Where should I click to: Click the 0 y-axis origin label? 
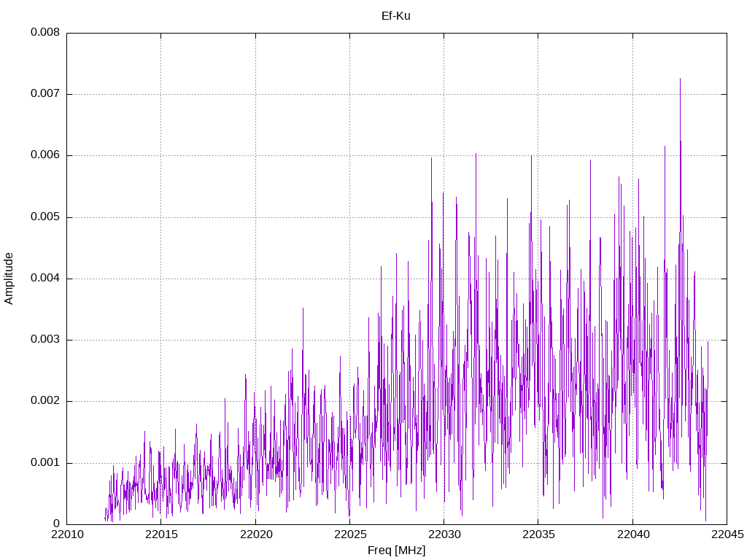click(57, 524)
